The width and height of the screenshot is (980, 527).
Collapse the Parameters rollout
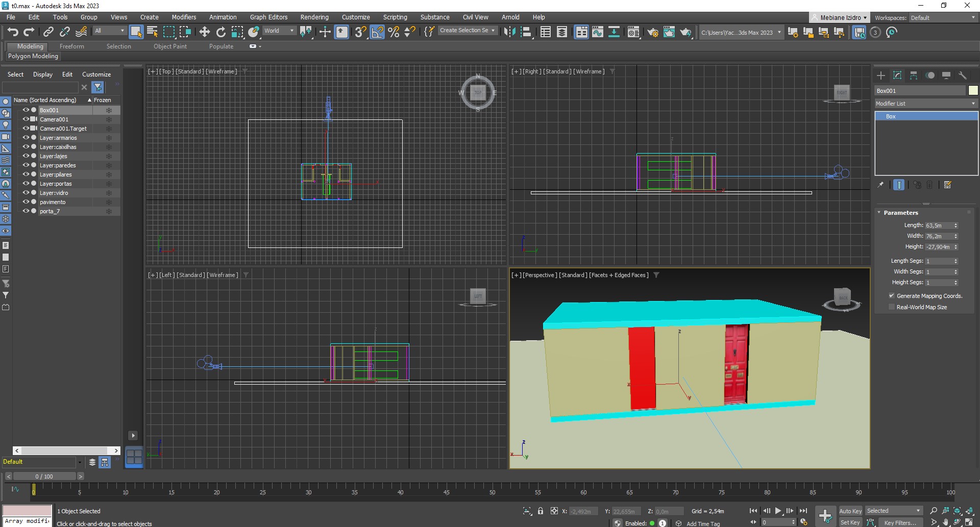point(900,213)
